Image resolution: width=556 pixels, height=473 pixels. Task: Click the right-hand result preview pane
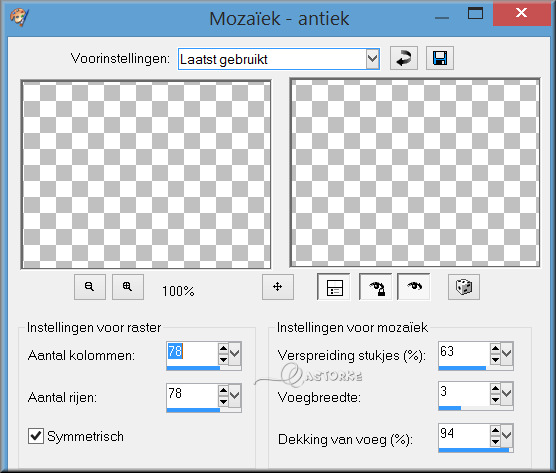(415, 173)
